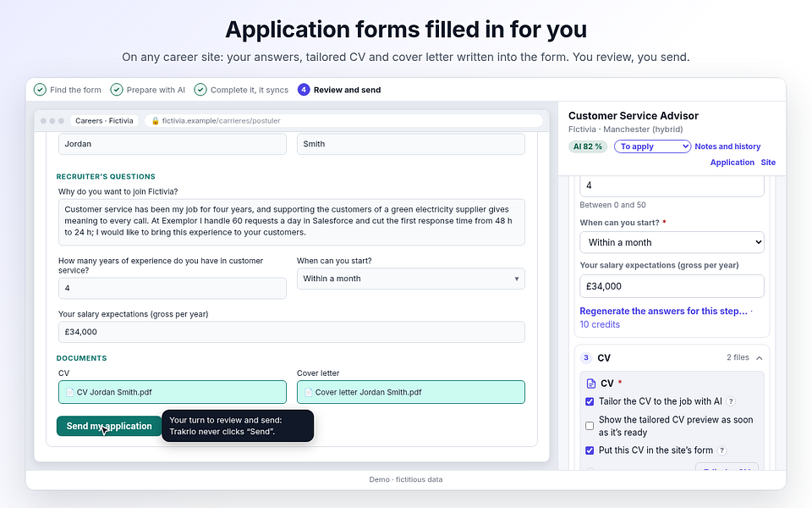
Task: Uncheck Tailor the CV to the job with AI
Action: 590,401
